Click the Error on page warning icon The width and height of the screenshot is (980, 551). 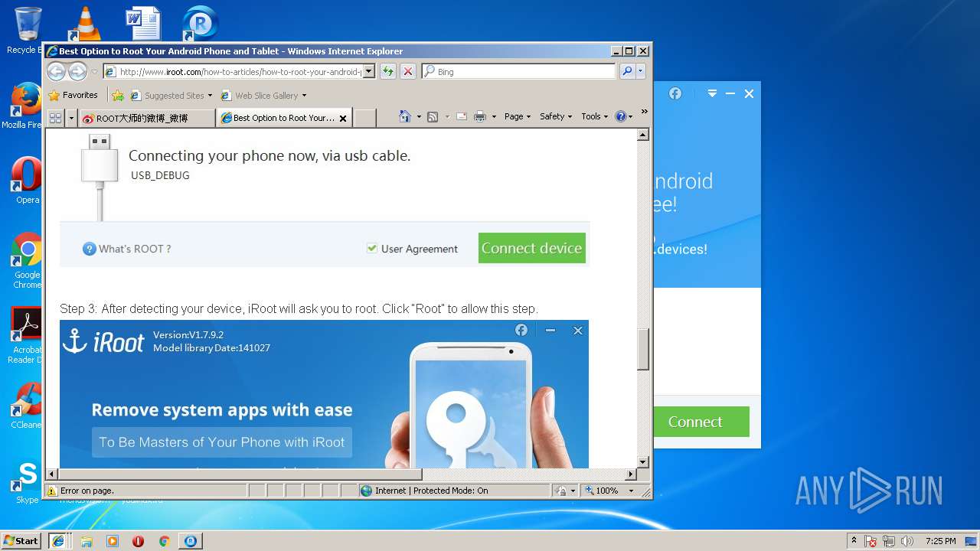[x=52, y=491]
